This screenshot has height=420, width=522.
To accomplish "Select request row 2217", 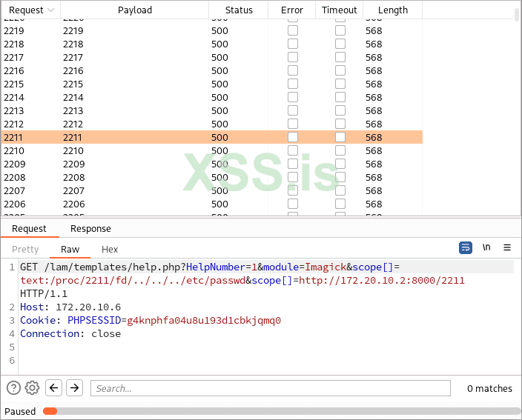I will tap(212, 57).
